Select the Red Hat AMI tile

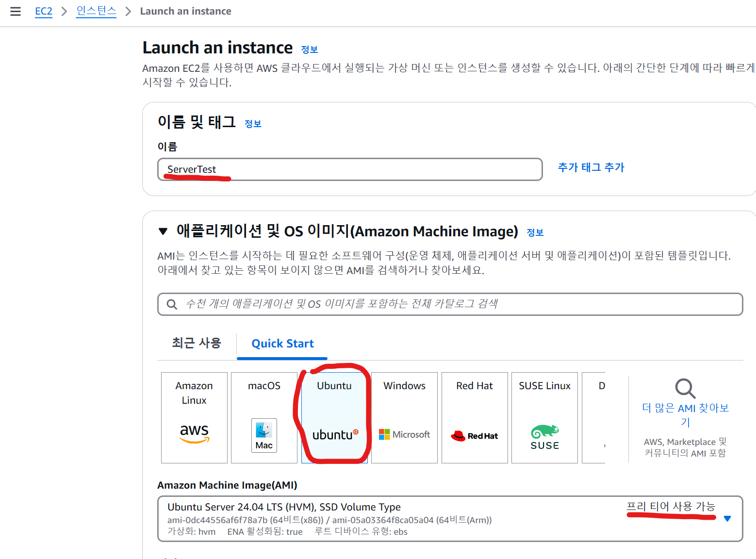475,418
